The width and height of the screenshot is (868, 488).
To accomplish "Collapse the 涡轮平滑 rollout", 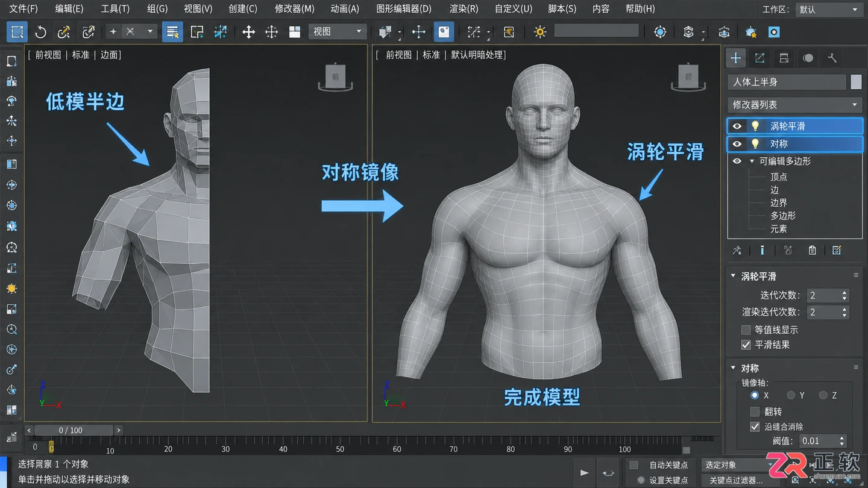I will (733, 277).
